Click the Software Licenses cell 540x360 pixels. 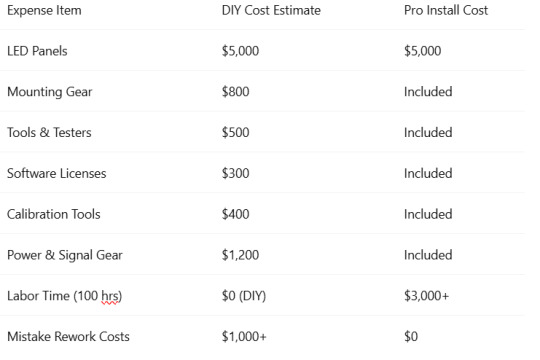(x=56, y=173)
